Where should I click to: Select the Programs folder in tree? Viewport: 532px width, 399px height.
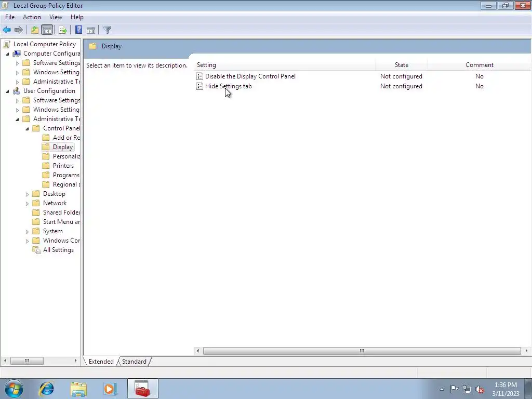point(66,175)
